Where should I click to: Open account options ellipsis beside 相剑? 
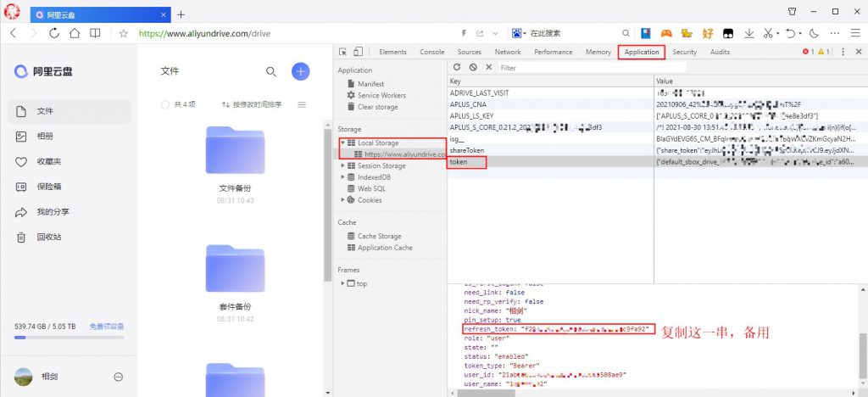(x=119, y=377)
